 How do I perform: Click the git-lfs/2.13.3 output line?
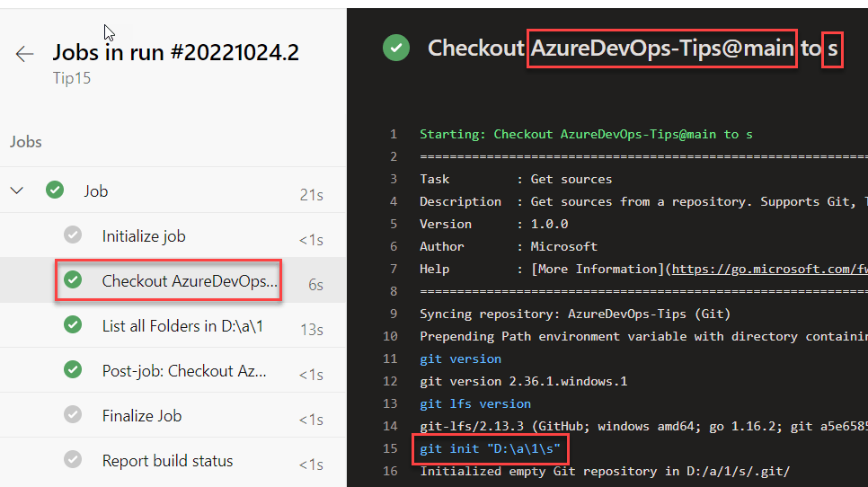(x=643, y=426)
